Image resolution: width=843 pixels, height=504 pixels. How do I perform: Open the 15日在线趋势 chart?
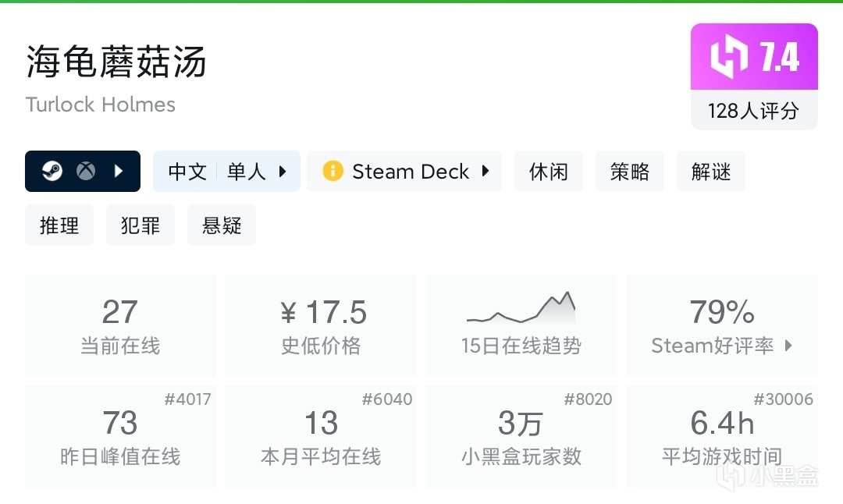tap(521, 325)
